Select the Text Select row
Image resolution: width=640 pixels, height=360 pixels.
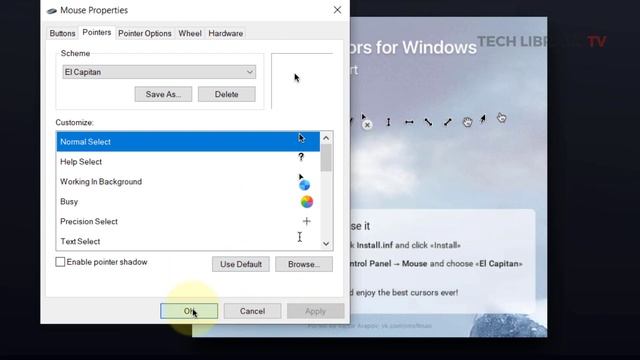pos(188,241)
